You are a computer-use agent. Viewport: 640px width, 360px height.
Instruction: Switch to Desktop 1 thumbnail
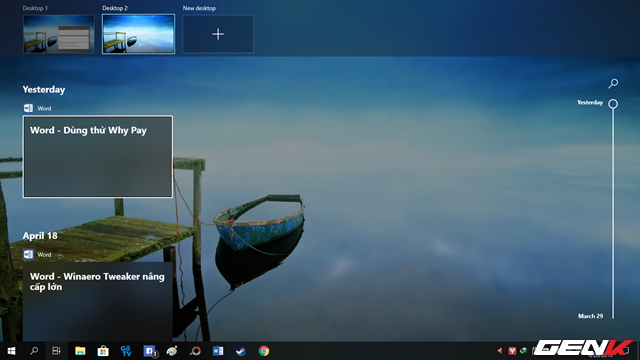pos(59,34)
